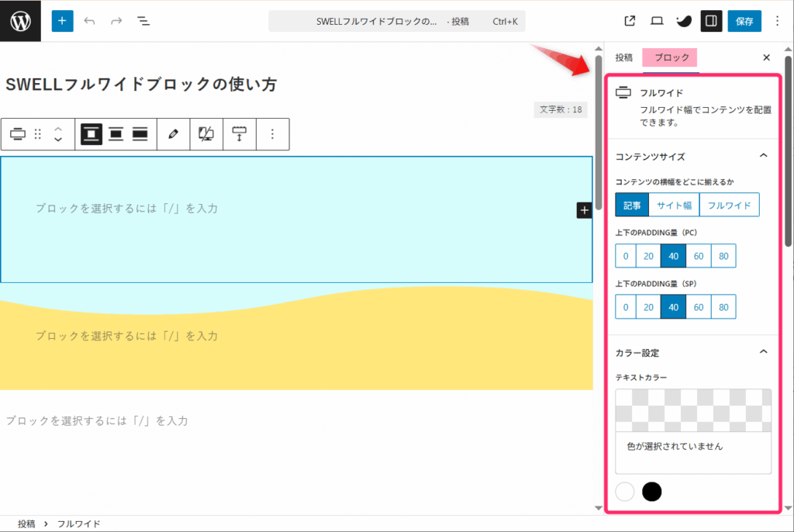Image resolution: width=794 pixels, height=532 pixels.
Task: Select the site-width content alignment icon
Action: 116,134
